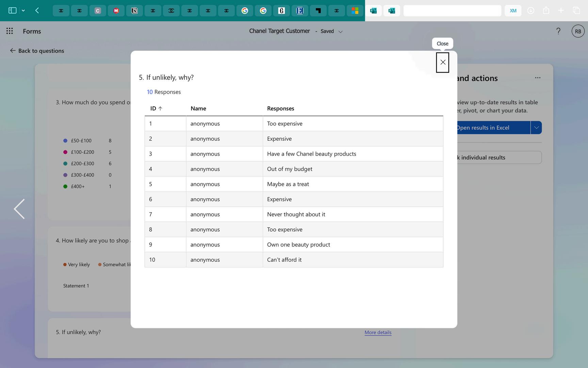Click the '10 Responses' count
The image size is (588, 368).
164,92
